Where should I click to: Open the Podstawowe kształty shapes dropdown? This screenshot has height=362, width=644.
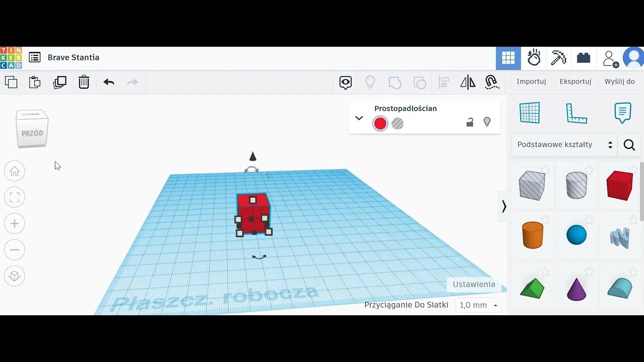(565, 145)
